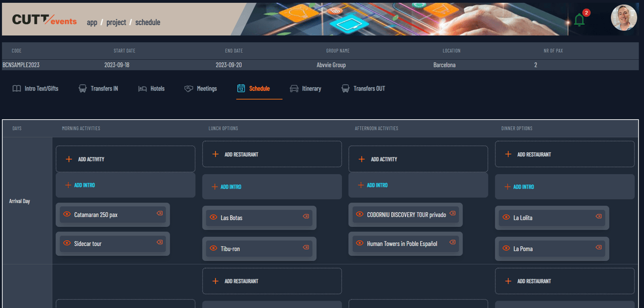Image resolution: width=644 pixels, height=308 pixels.
Task: Toggle eye icon for Las Botas
Action: pos(214,218)
